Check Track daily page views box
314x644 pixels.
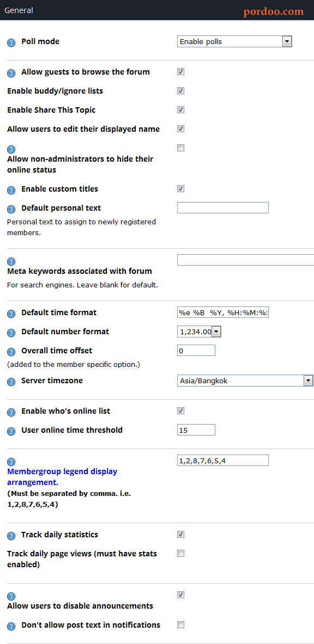click(x=180, y=553)
